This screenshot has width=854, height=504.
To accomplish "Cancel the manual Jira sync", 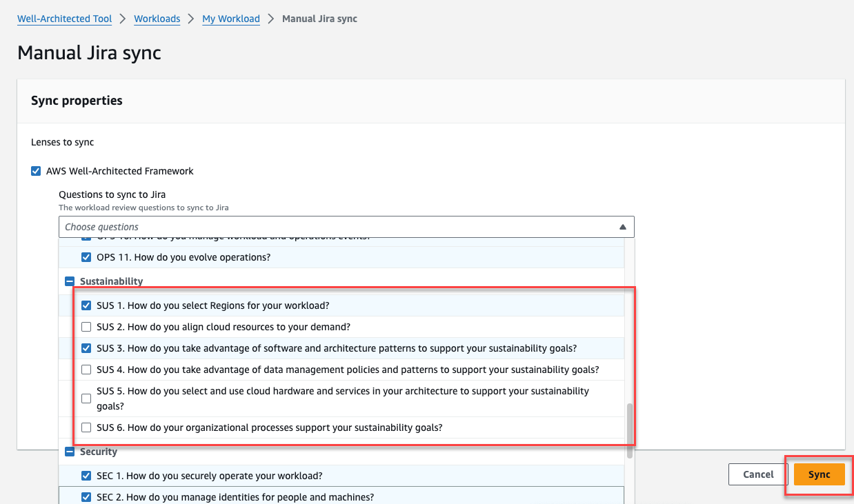I will click(757, 474).
